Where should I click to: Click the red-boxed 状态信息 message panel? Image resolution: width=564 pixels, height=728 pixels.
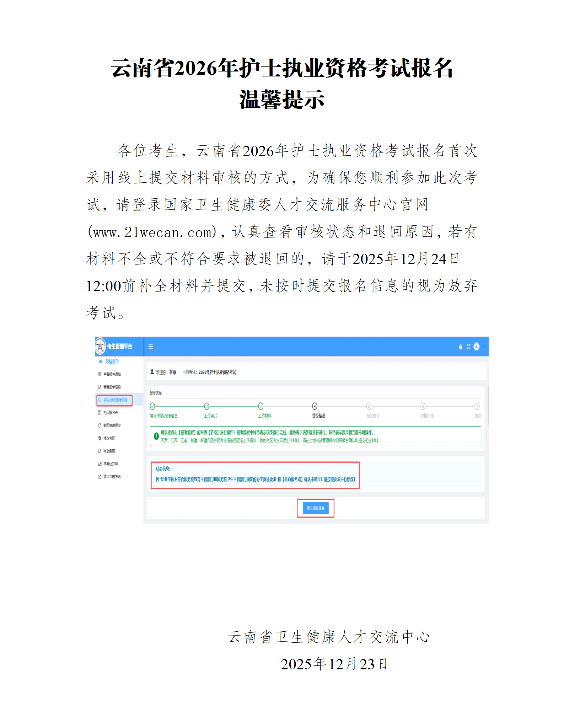[x=255, y=475]
